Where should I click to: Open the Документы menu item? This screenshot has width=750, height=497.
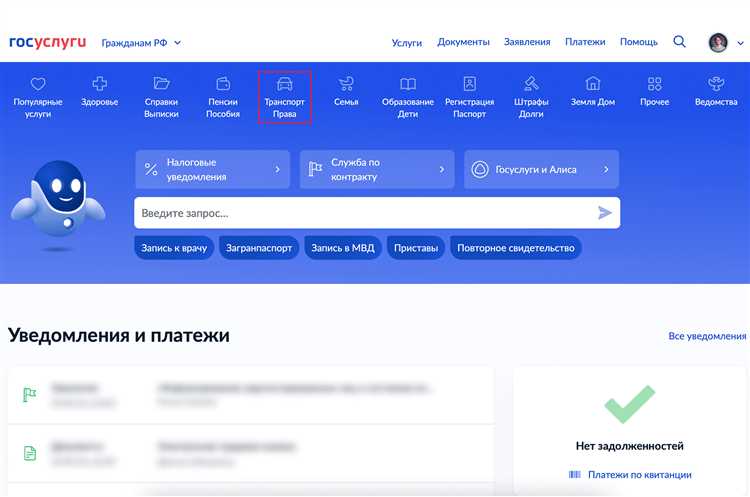pos(463,42)
